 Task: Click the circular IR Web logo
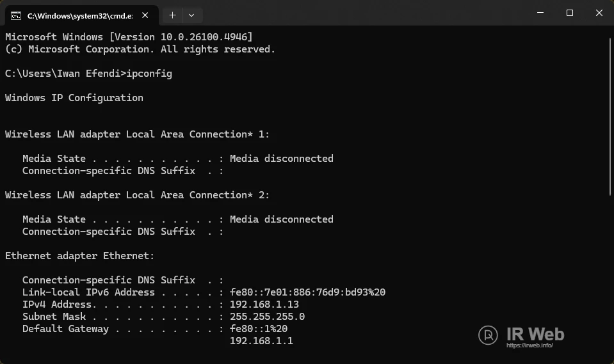point(489,335)
